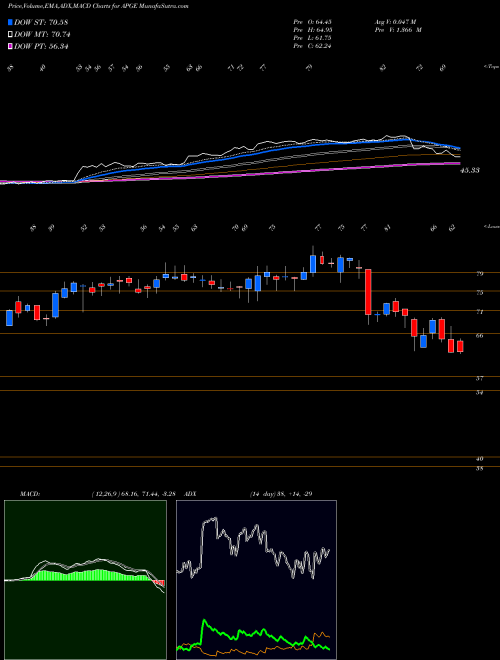This screenshot has width=500, height=660.
Task: Select the MACD values '(12,26,9) 68.16, 71.44, -3.28'
Action: tap(136, 493)
